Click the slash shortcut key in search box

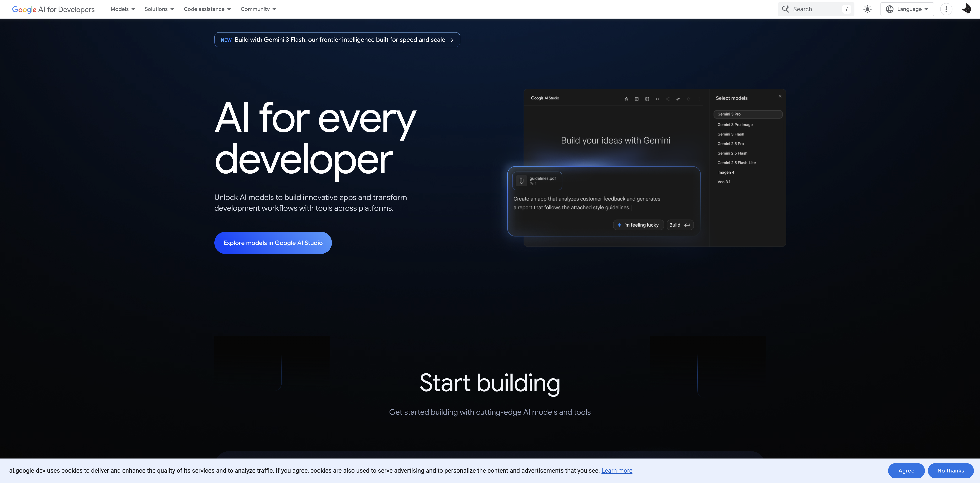(x=846, y=9)
